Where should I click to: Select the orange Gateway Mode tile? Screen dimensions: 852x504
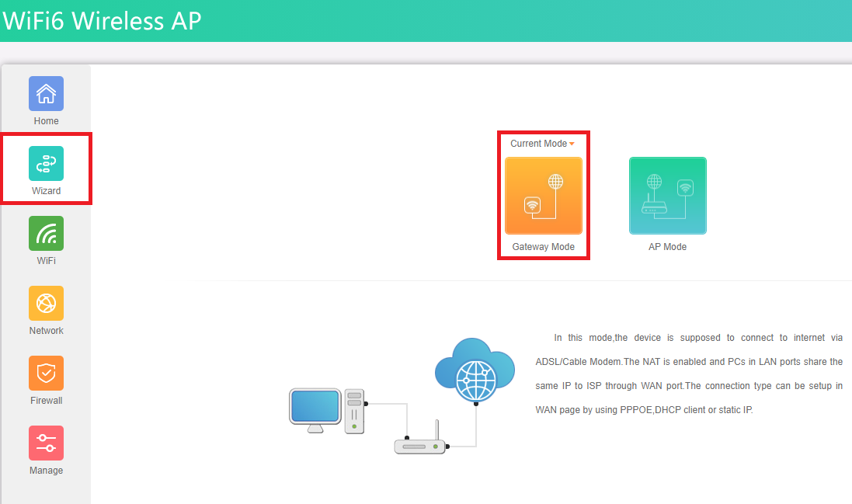[543, 196]
